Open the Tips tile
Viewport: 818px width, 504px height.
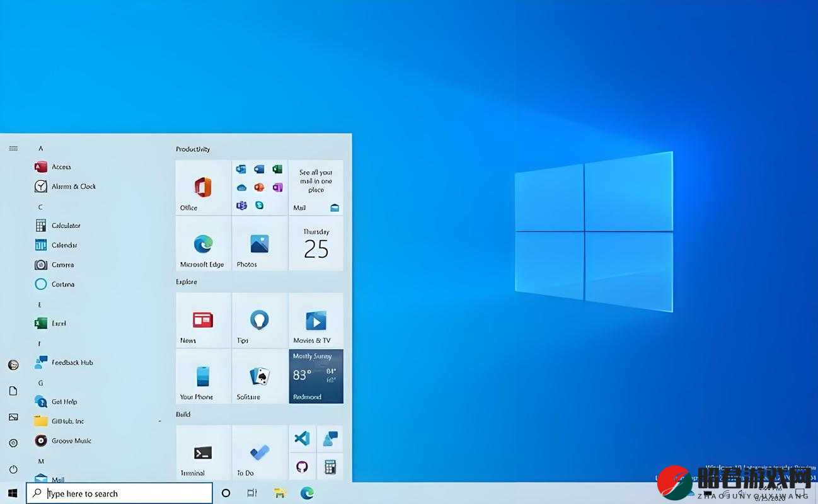tap(260, 320)
